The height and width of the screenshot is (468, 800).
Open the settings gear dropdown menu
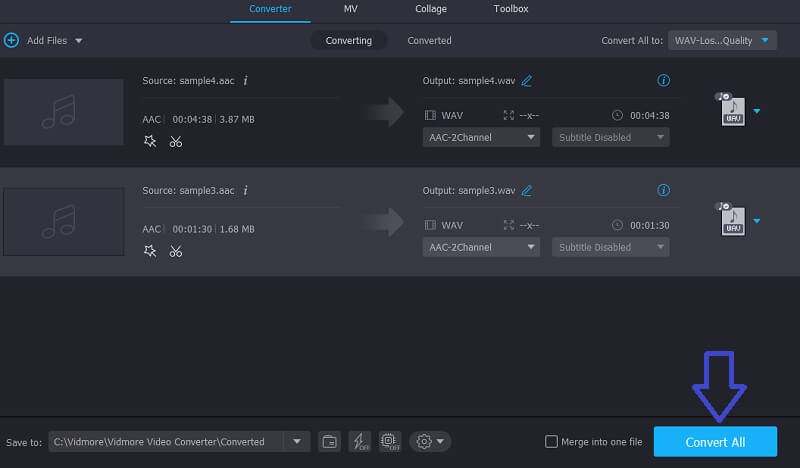click(x=430, y=441)
